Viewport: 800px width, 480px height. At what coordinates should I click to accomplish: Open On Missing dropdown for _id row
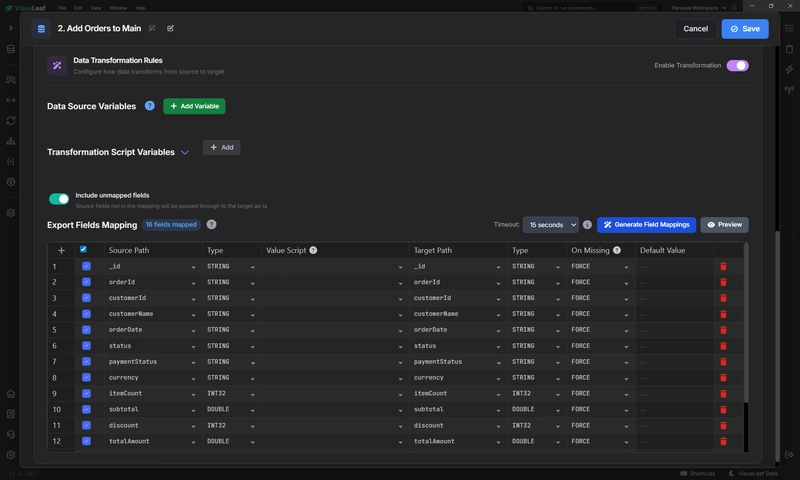(x=626, y=267)
